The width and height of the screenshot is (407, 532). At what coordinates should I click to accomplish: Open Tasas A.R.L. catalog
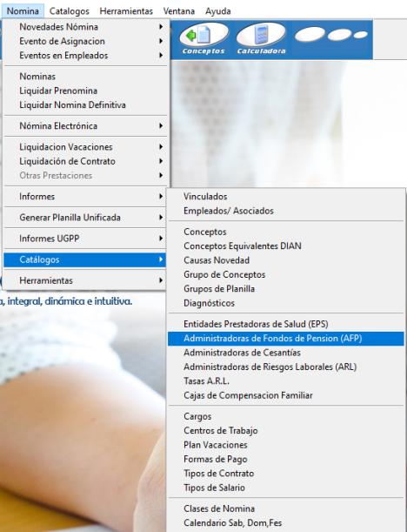(x=285, y=381)
